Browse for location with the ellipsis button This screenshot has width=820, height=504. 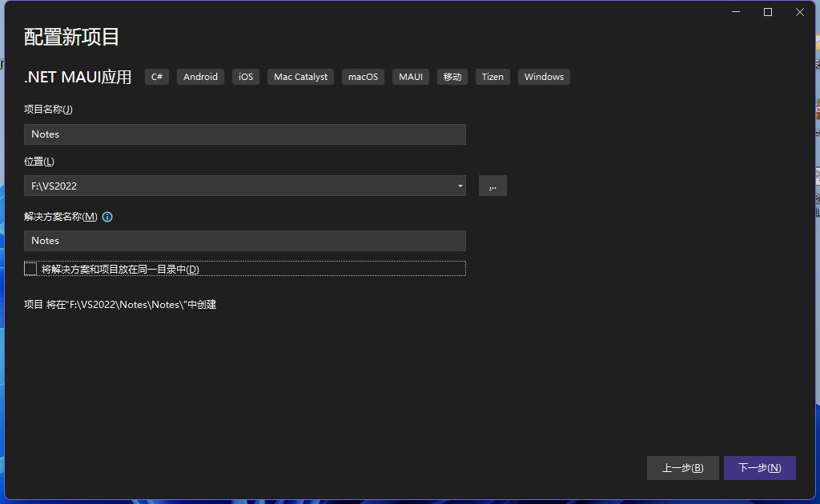492,186
